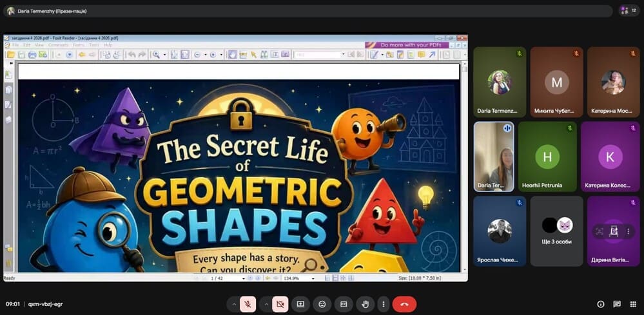Open Meet activities grid icon
The height and width of the screenshot is (315, 644).
point(633,304)
